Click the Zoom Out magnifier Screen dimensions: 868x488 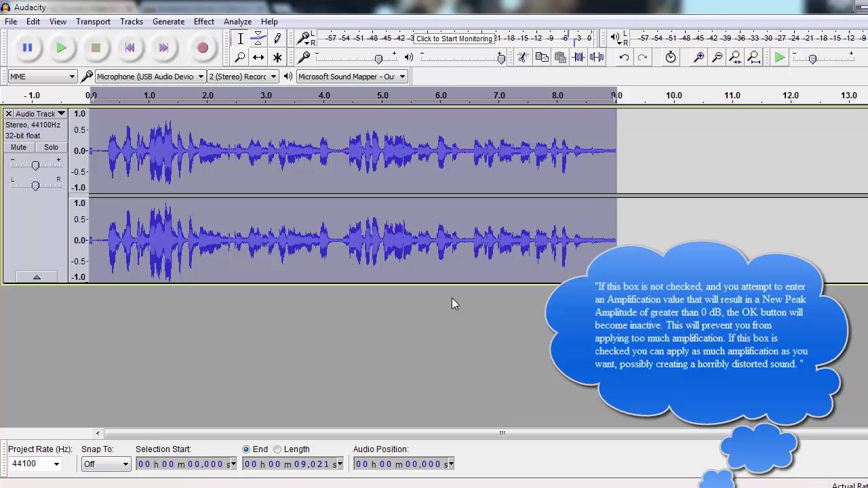717,58
